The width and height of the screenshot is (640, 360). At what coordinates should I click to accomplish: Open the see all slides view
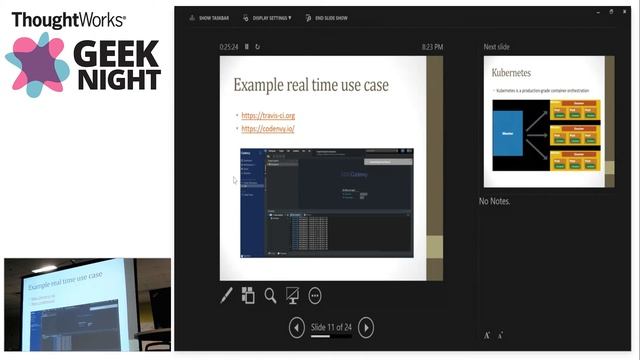tap(248, 296)
